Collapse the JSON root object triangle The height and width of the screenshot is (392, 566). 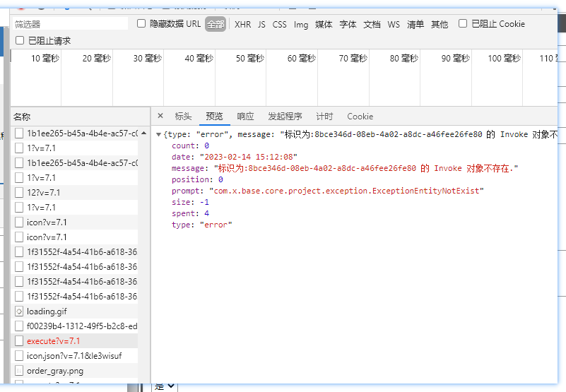pos(158,135)
